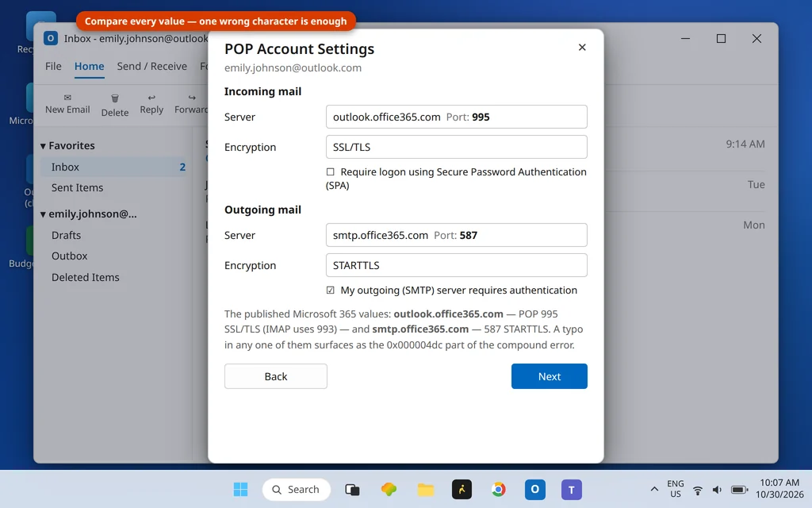Switch to the Send / Receive tab
Viewport: 812px width, 508px height.
tap(151, 67)
